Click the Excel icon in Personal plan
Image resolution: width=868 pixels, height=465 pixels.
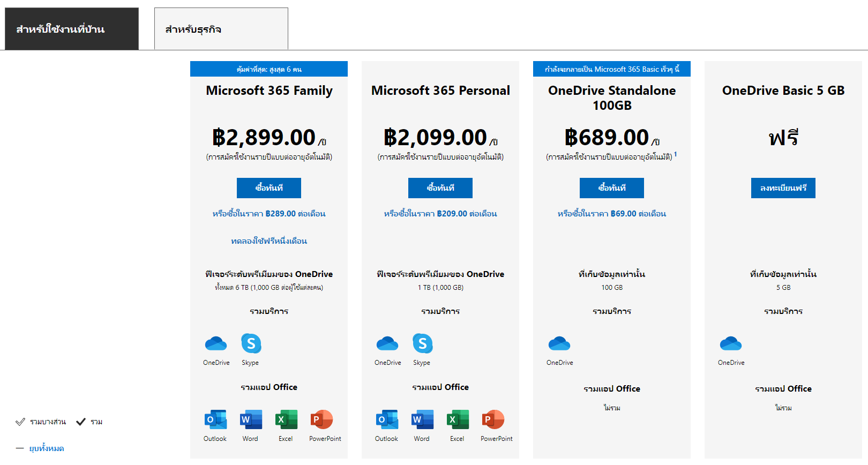(458, 419)
